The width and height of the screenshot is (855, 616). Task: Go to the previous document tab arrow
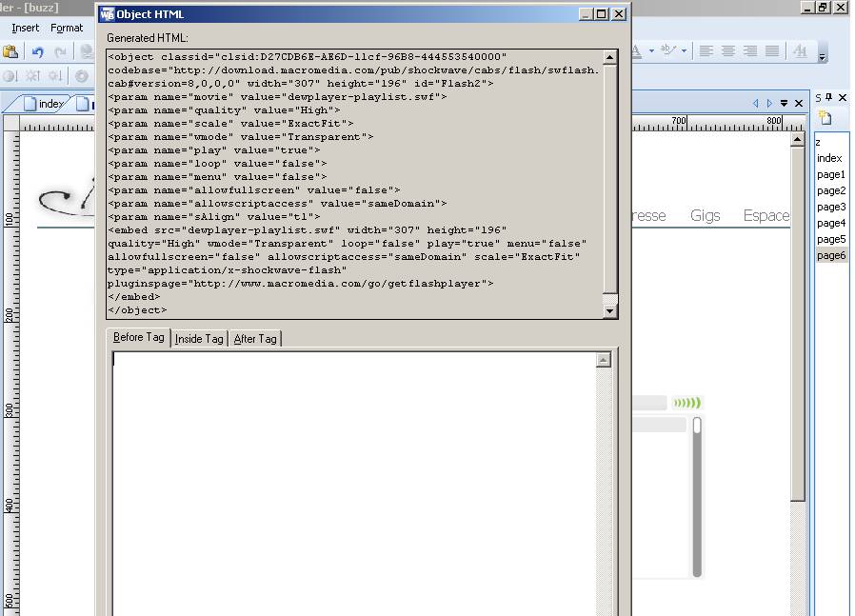coord(755,103)
